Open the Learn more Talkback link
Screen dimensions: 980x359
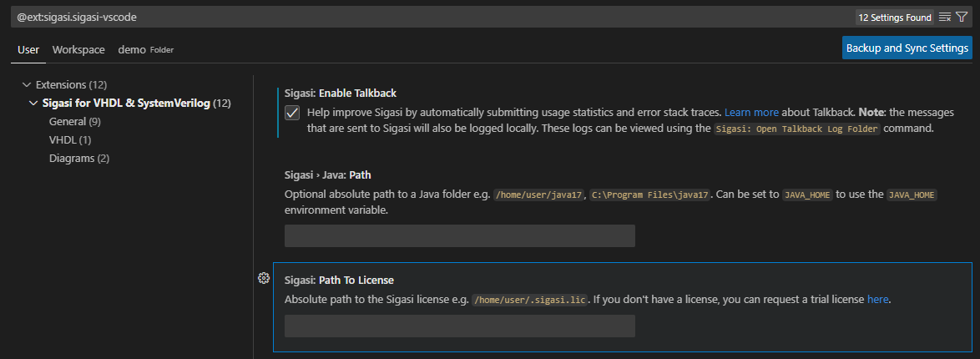point(751,113)
